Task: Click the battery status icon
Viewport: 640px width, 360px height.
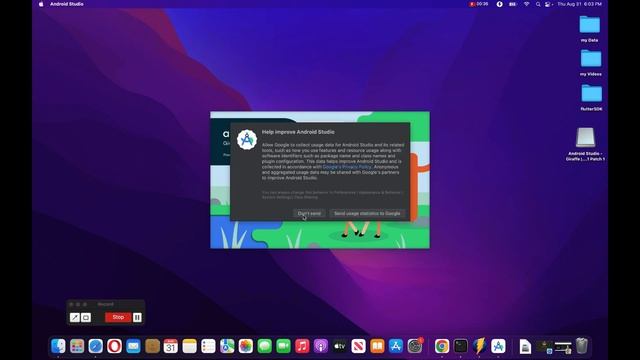Action: 512,4
